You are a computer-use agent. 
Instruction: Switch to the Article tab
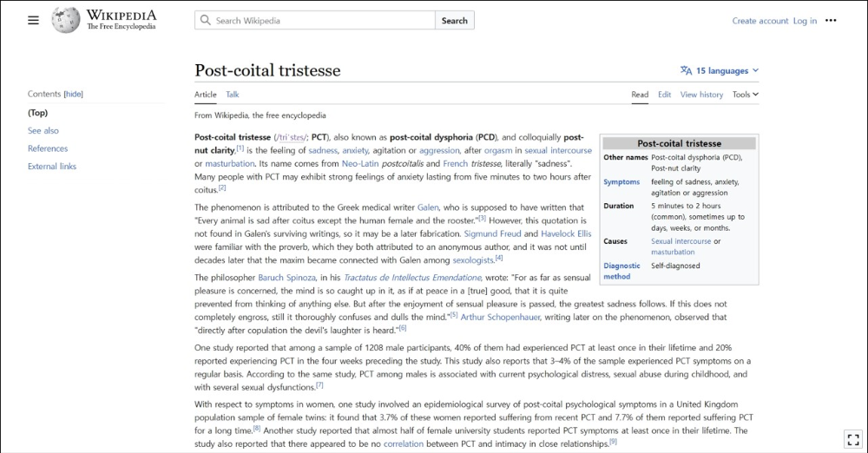pyautogui.click(x=206, y=94)
